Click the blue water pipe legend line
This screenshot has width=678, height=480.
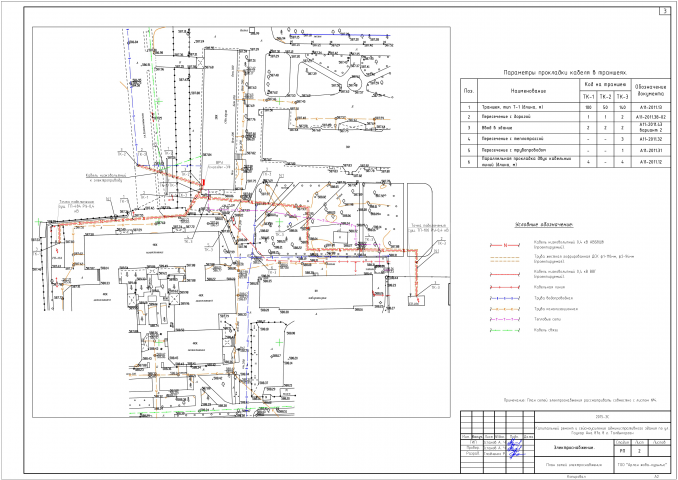click(x=504, y=298)
